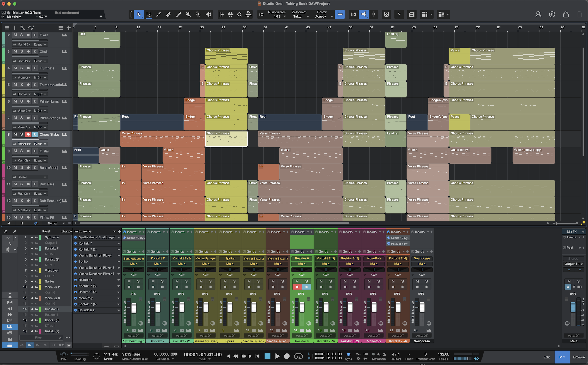Screen dimensions: 588x365
Task: Solo the Guitar track
Action: (22, 151)
